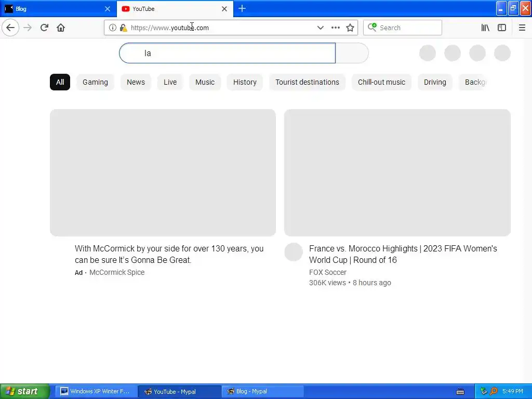Click the forward navigation arrow
532x399 pixels.
pyautogui.click(x=28, y=28)
